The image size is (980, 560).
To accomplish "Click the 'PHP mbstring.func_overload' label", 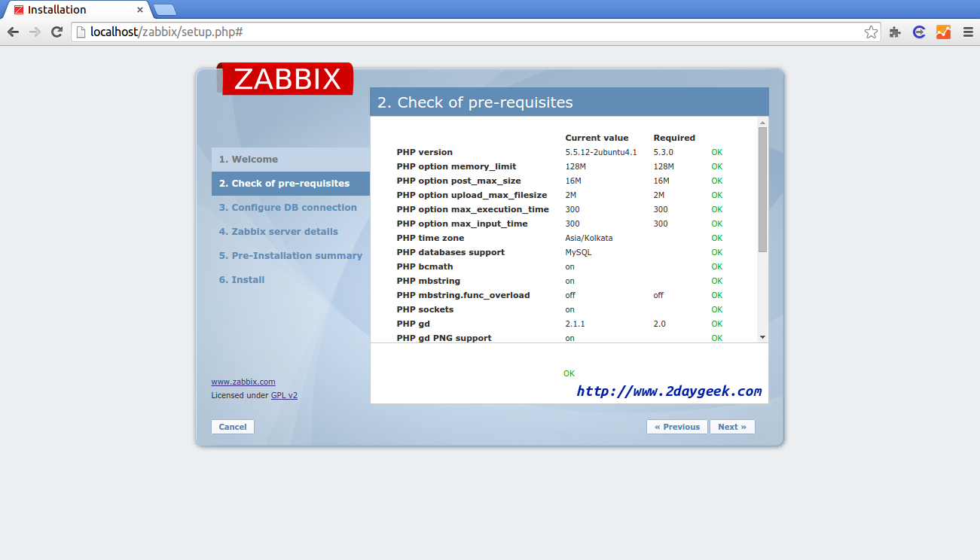I will 463,295.
